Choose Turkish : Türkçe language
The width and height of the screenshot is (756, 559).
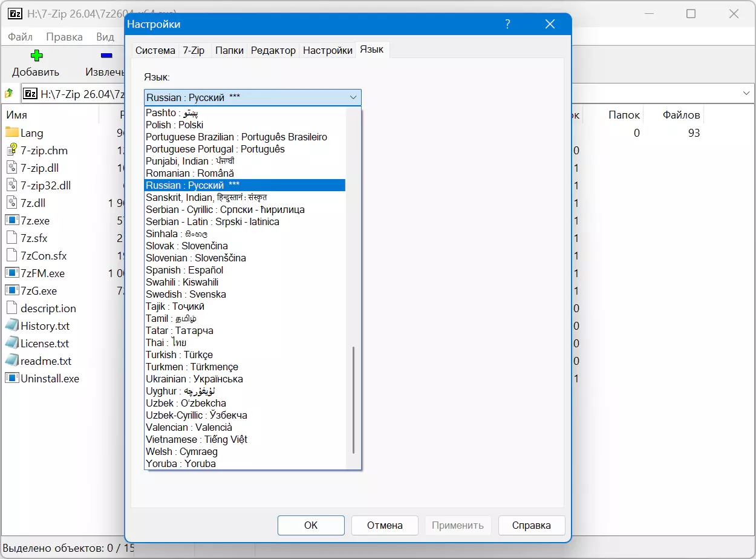pos(245,355)
